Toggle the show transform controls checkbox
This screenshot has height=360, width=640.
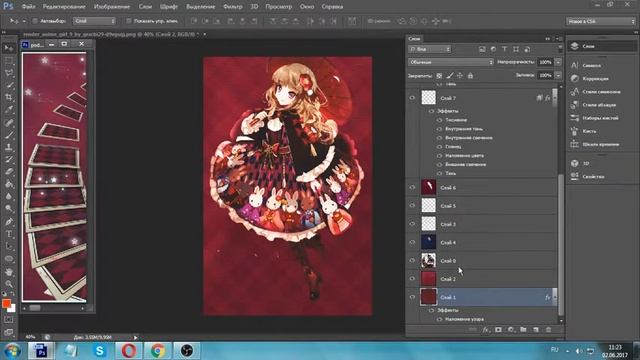[x=129, y=21]
